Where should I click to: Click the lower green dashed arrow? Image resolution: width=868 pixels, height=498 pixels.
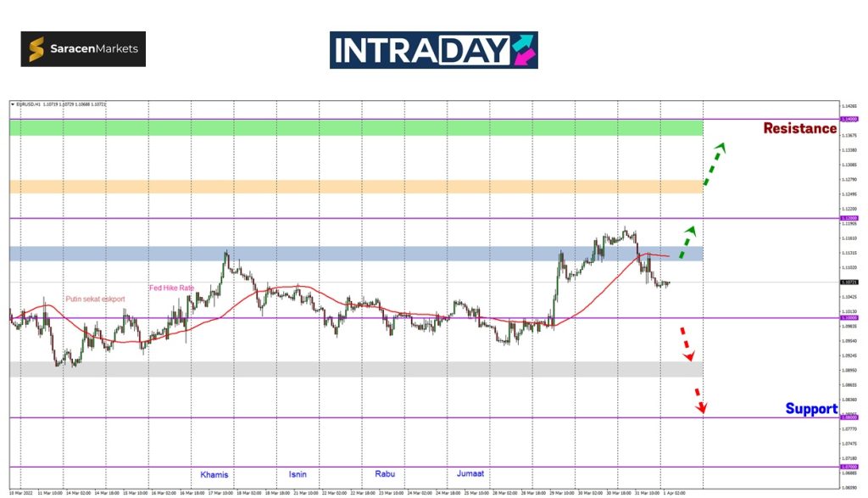[687, 241]
